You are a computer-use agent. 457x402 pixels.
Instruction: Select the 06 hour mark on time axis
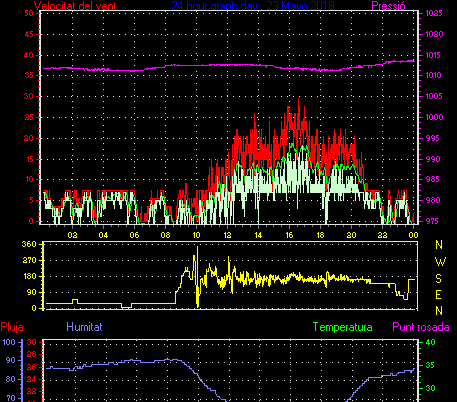134,235
